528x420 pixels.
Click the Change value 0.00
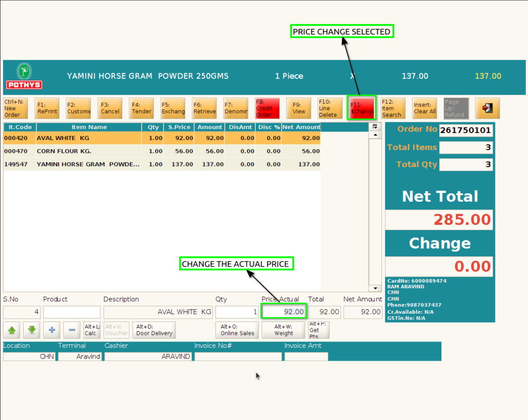pos(439,267)
